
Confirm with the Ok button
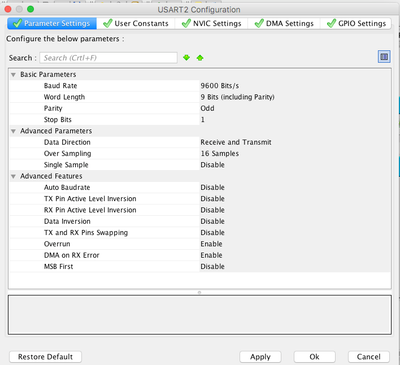pos(314,357)
